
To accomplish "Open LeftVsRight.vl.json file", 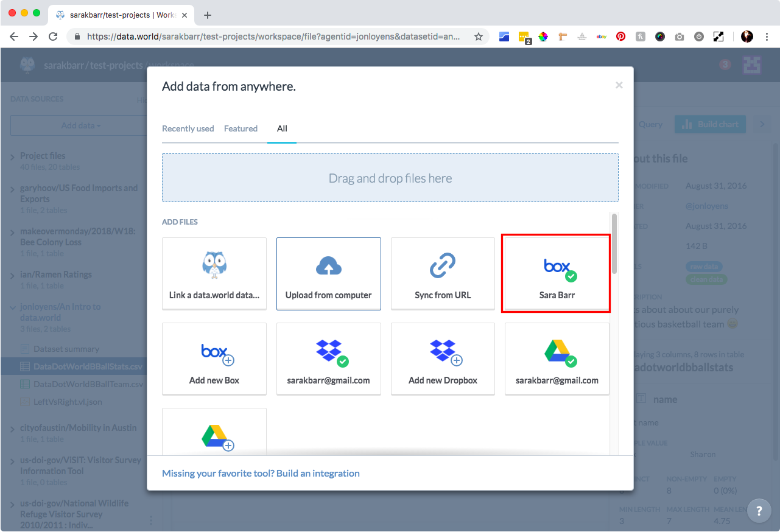I will click(x=68, y=402).
